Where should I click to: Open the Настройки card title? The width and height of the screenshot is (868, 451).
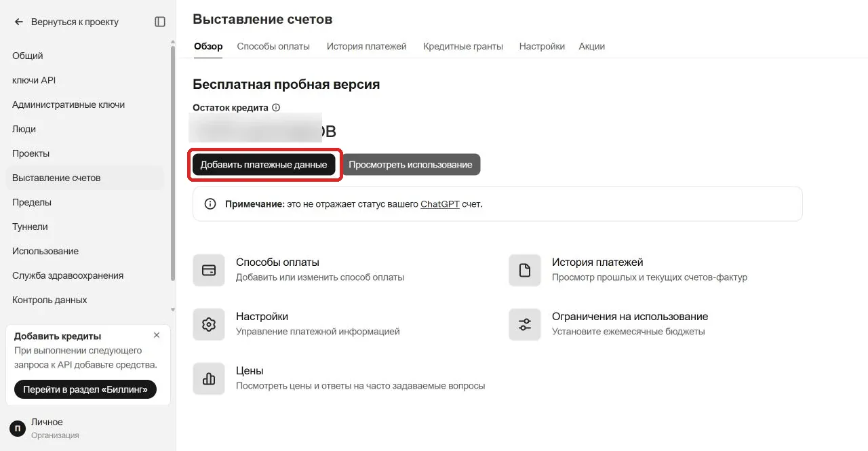[x=262, y=316]
